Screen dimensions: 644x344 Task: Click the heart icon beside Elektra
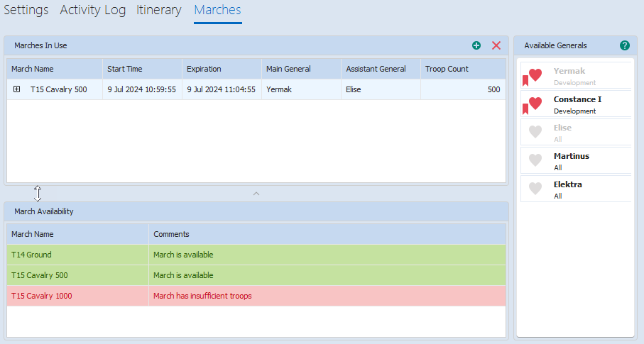click(535, 189)
